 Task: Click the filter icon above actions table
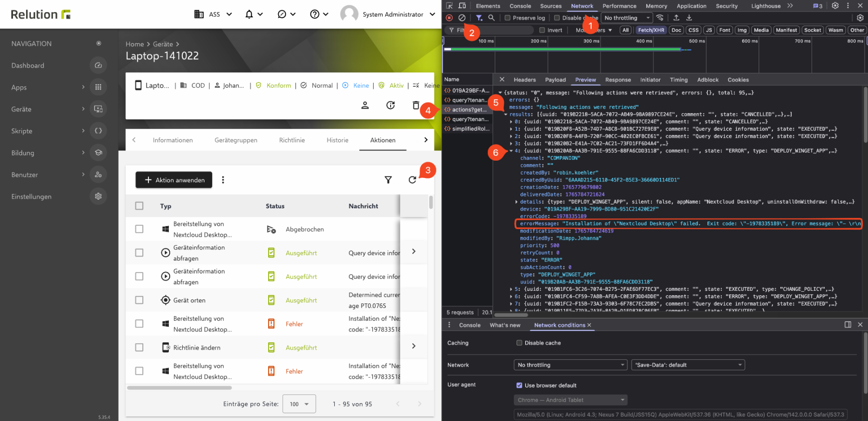tap(388, 180)
